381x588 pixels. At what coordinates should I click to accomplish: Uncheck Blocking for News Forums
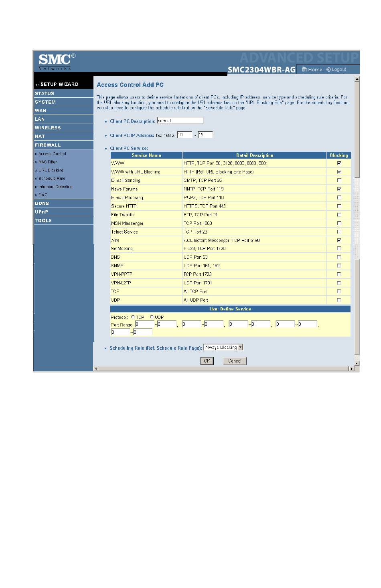pos(339,189)
